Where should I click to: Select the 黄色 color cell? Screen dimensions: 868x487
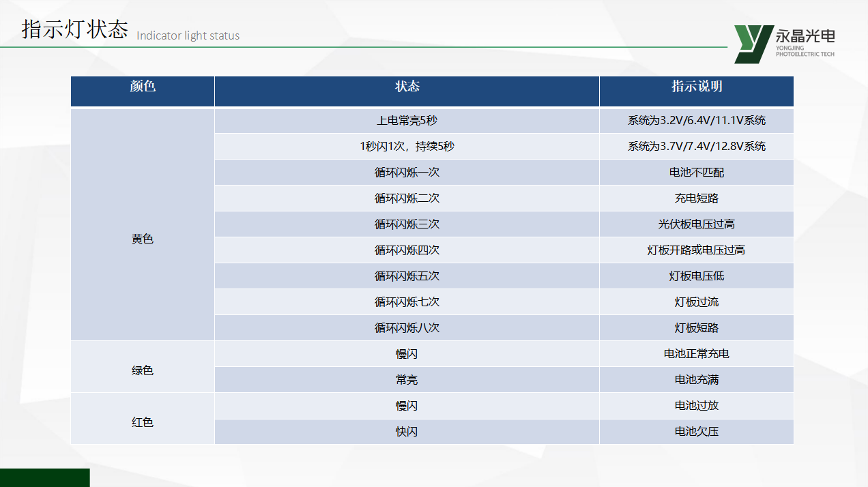[x=143, y=224]
